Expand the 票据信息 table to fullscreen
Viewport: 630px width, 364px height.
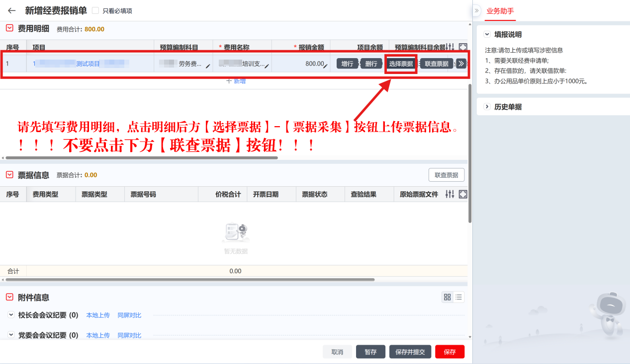click(463, 194)
